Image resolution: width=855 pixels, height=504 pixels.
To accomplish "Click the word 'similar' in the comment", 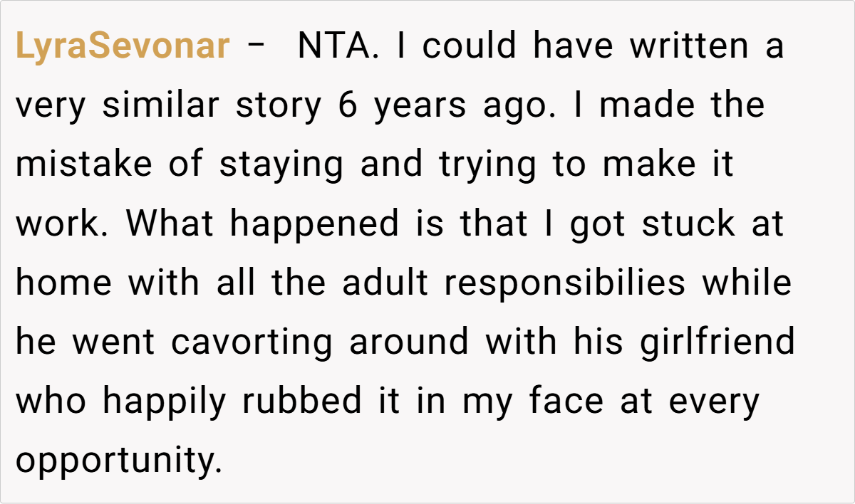I will point(161,106).
